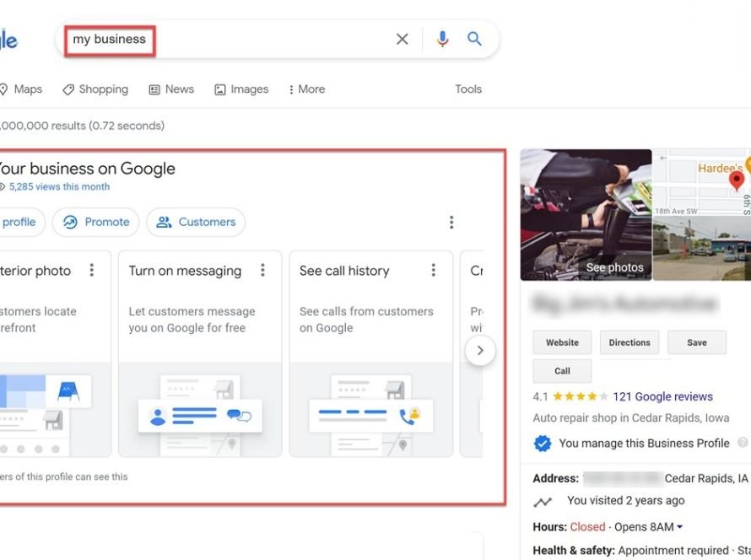This screenshot has width=751, height=560.
Task: Click the chevron to reveal more suggestion cards
Action: point(480,350)
